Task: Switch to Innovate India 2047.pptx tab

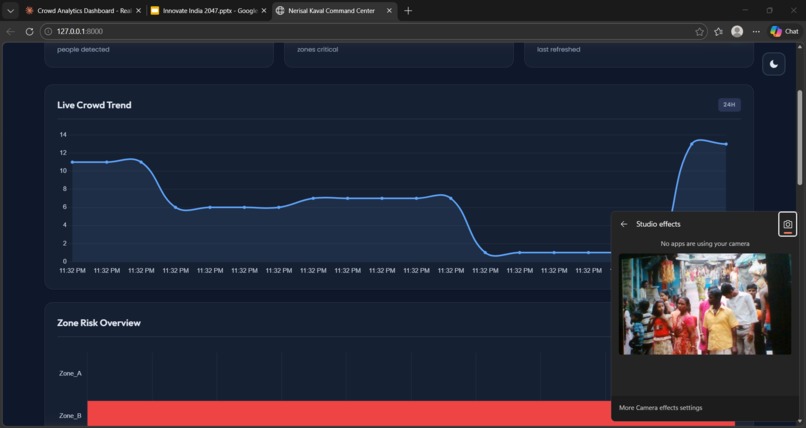Action: tap(210, 10)
